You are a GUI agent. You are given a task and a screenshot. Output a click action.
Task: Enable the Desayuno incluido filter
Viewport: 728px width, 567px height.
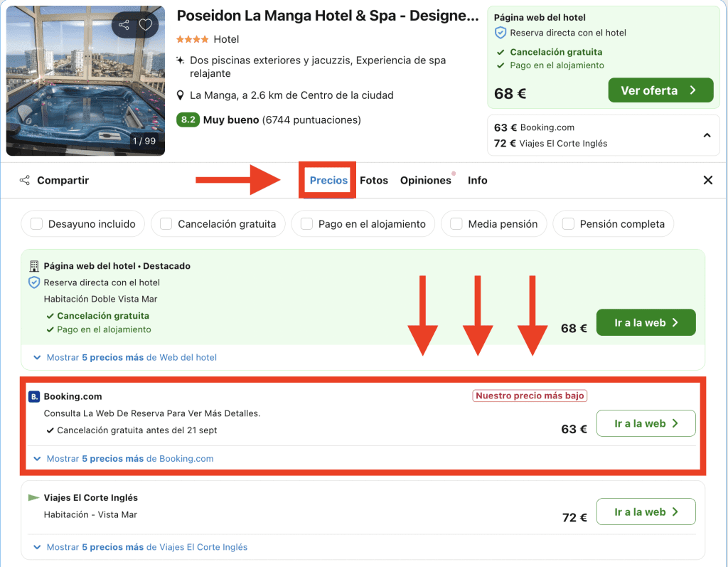(x=36, y=224)
